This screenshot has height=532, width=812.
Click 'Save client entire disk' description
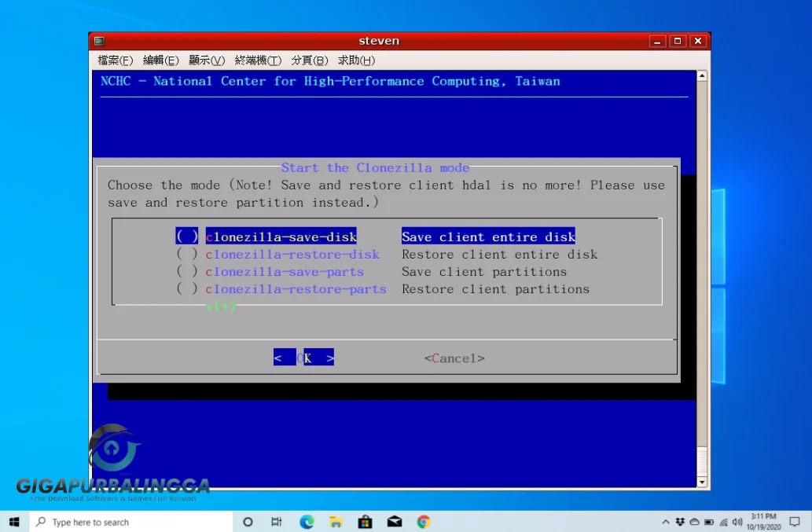click(x=488, y=237)
